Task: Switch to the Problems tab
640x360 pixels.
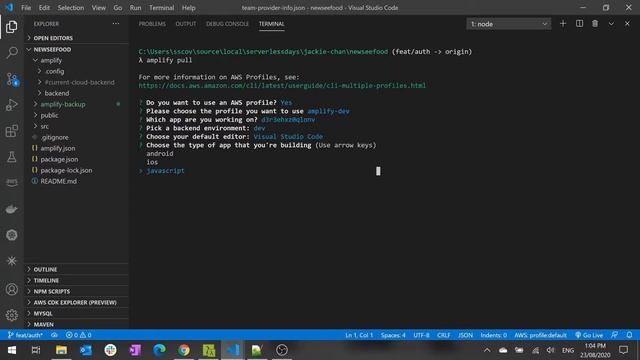Action: click(x=152, y=24)
